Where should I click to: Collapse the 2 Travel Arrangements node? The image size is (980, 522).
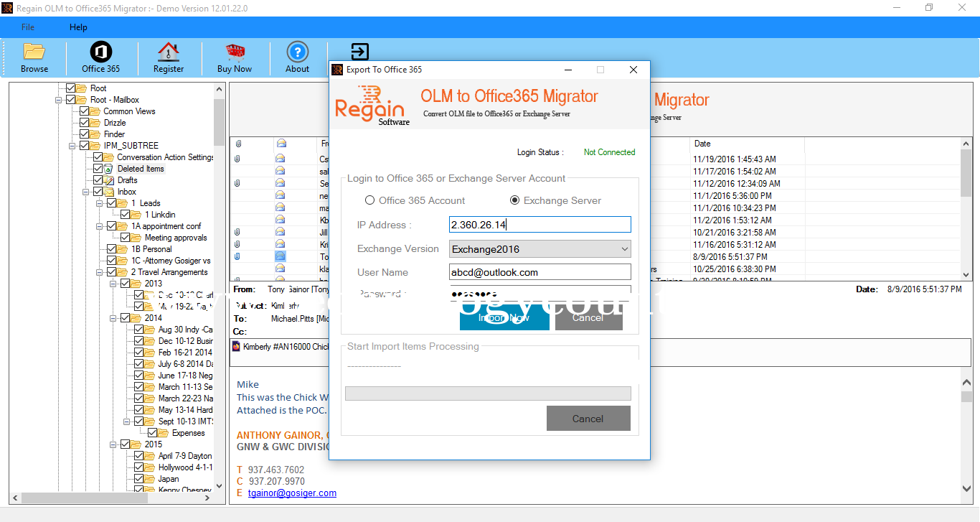(100, 272)
